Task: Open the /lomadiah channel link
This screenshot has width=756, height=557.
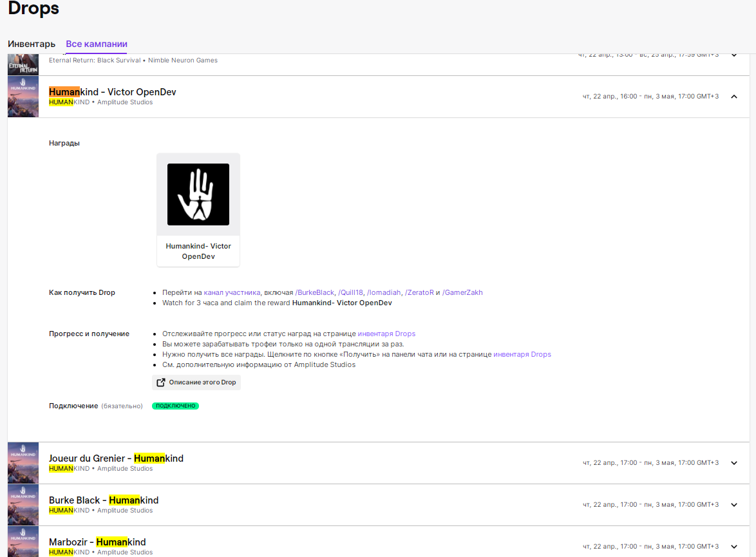Action: [x=384, y=293]
